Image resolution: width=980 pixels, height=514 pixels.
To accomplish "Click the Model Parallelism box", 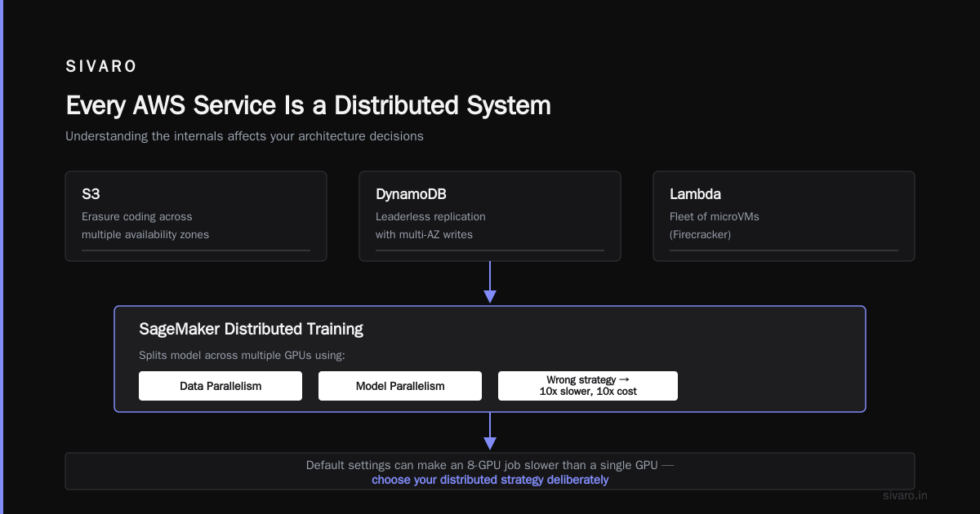I will (x=400, y=386).
